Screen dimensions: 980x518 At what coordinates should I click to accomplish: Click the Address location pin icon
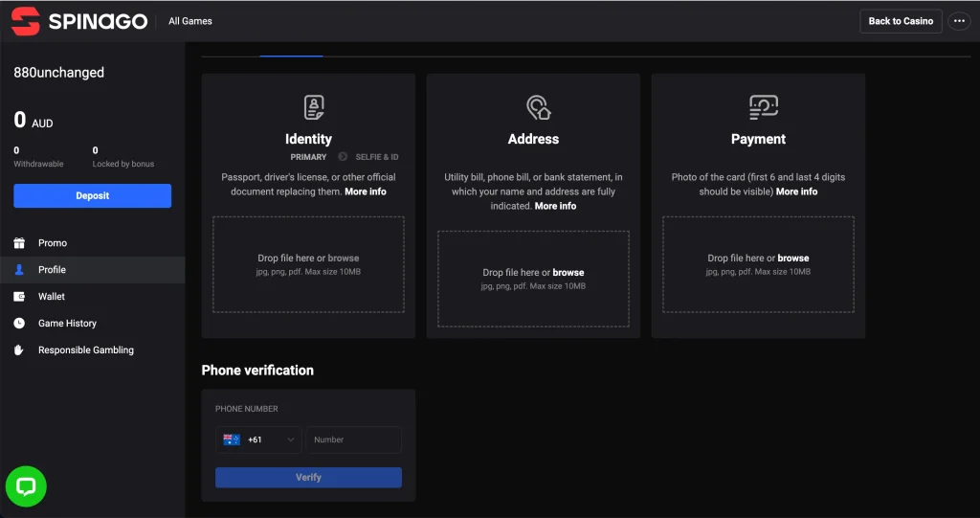538,107
